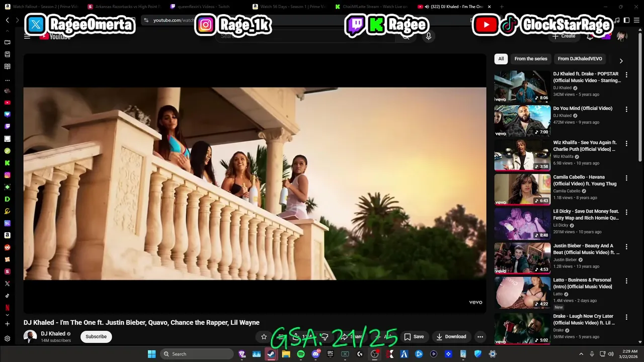644x362 pixels.
Task: Open options for Do You Mind video
Action: pos(626,109)
